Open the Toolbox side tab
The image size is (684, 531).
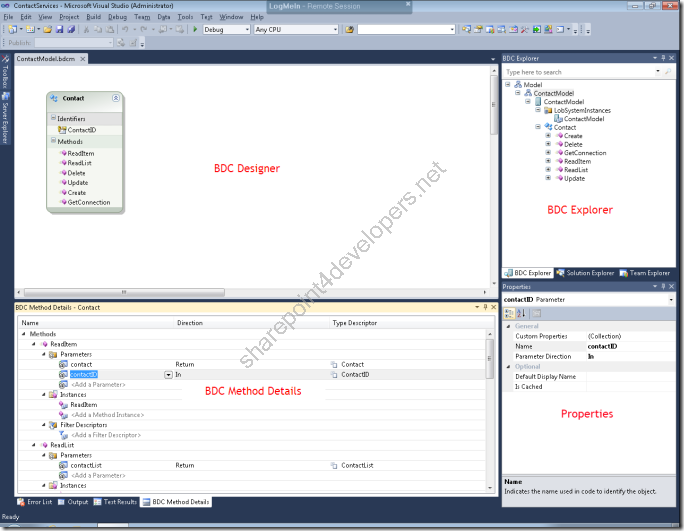click(5, 72)
